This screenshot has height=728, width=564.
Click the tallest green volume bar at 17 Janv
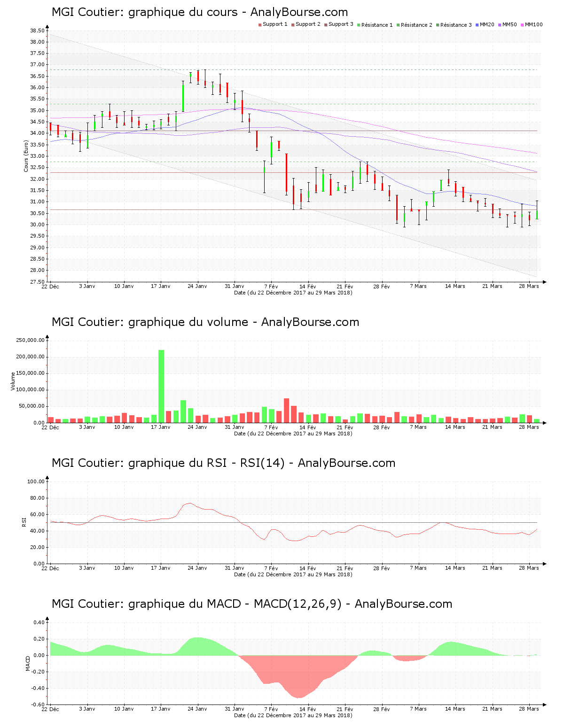pos(161,386)
